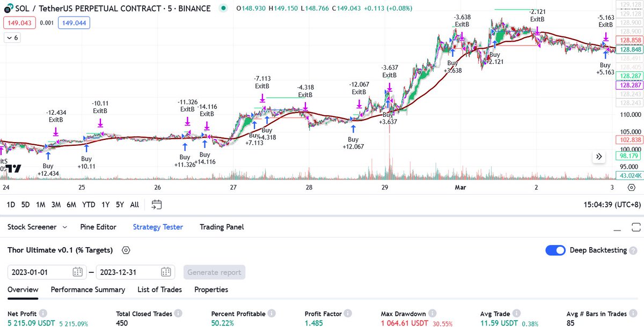Click the Stock Screener label
This screenshot has height=327, width=644.
click(32, 227)
